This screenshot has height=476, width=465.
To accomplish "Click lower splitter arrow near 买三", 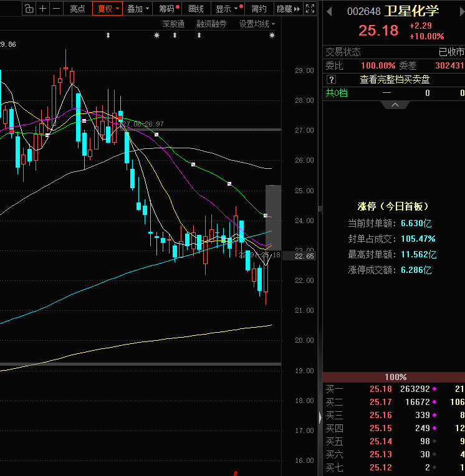I will tap(320, 417).
